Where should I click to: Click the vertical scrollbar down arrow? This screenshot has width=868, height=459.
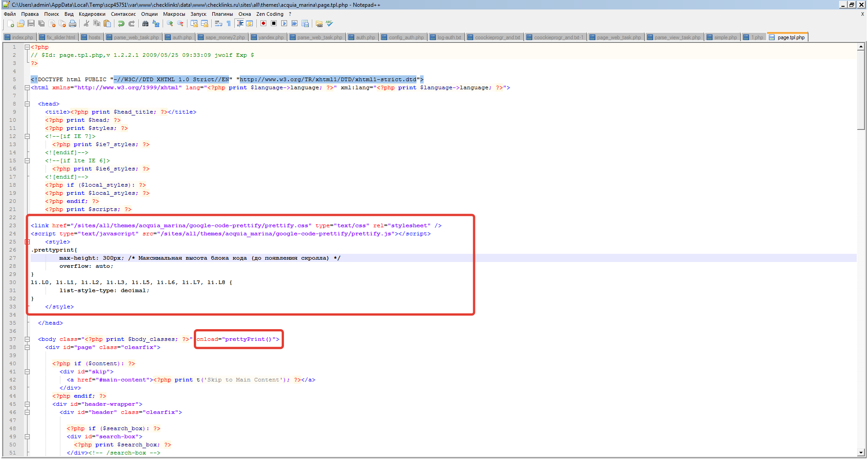[861, 452]
